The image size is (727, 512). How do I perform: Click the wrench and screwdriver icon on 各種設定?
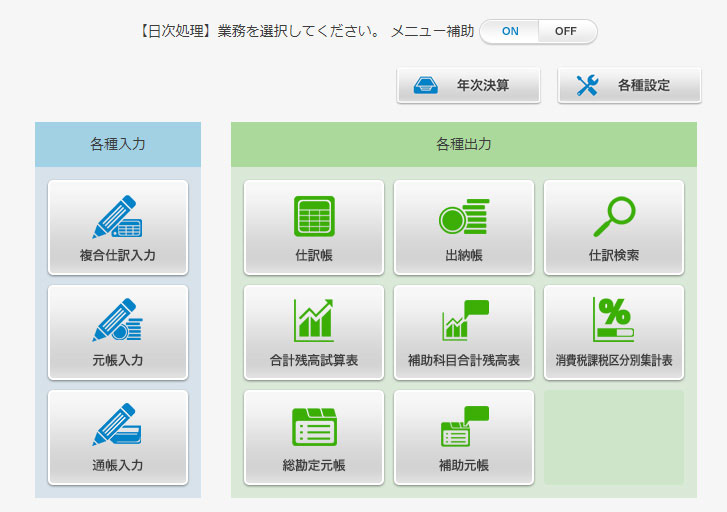coord(587,85)
